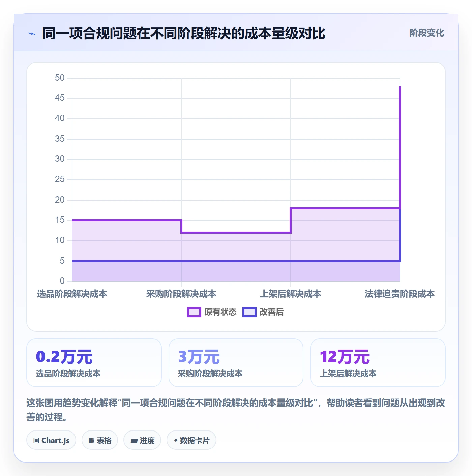Viewport: 472px width, 476px height.
Task: Select the 进度 tag
Action: (142, 440)
